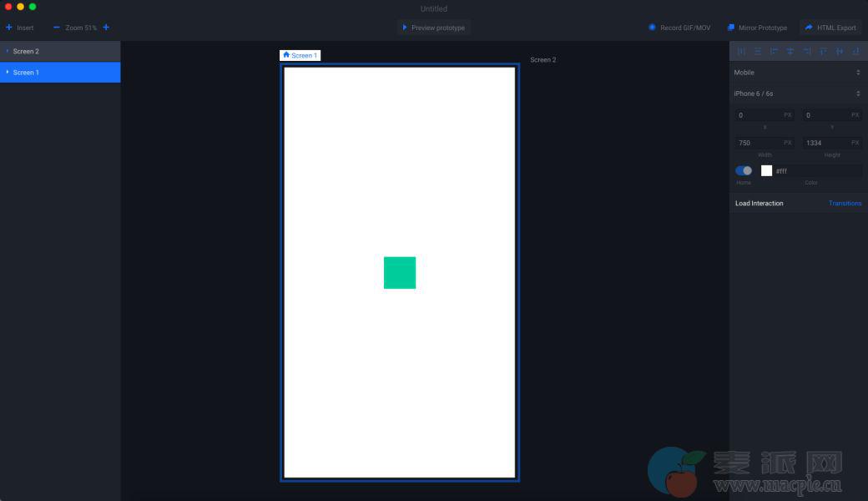Toggle the Home screen switch
This screenshot has height=501, width=868.
pos(744,170)
